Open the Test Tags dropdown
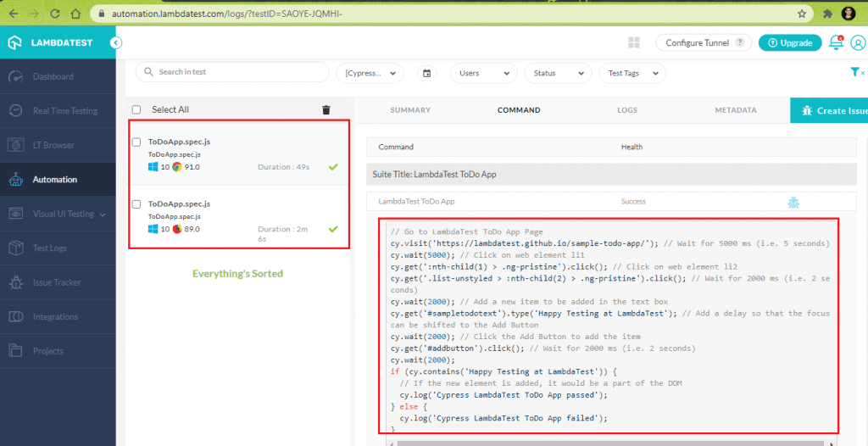 coord(632,73)
